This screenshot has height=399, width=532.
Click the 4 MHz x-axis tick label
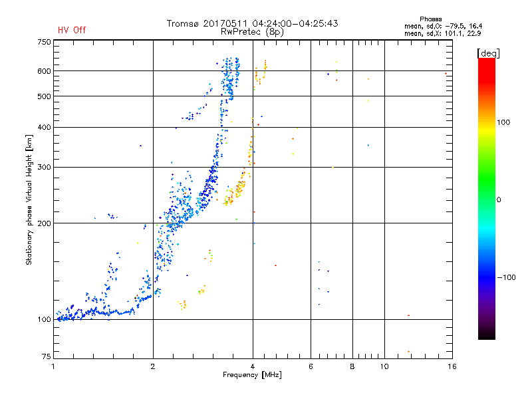[x=253, y=366]
